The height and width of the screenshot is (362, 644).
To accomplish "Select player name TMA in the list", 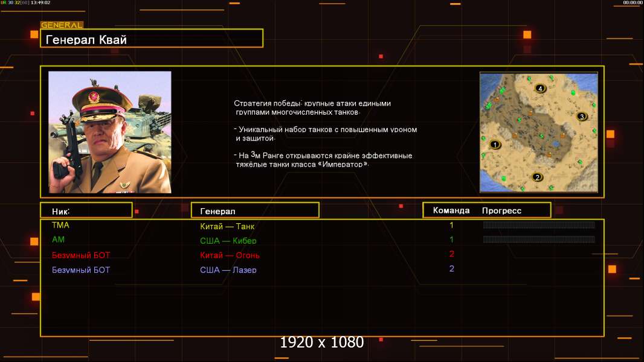I will [x=61, y=225].
